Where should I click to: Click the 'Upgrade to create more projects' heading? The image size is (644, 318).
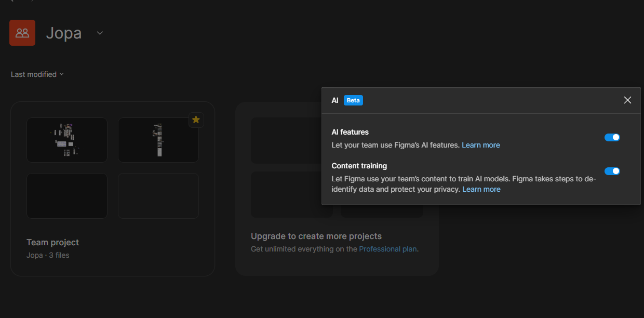pyautogui.click(x=316, y=236)
